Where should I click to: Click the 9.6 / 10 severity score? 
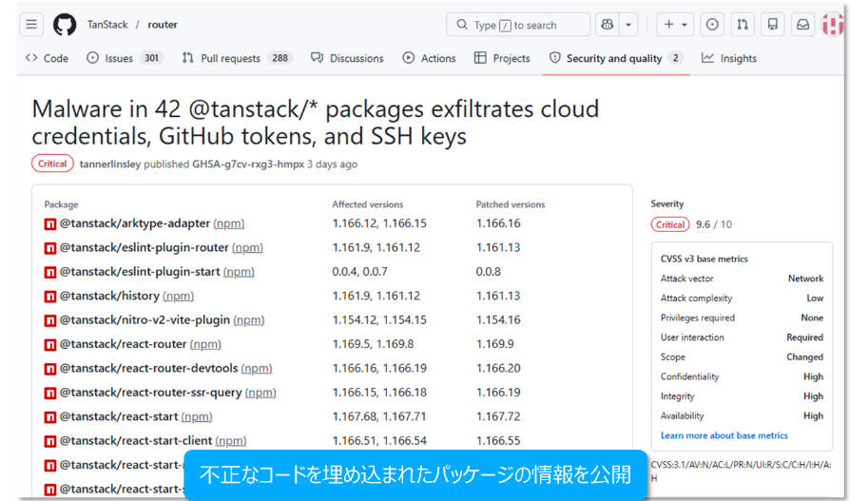pyautogui.click(x=714, y=224)
